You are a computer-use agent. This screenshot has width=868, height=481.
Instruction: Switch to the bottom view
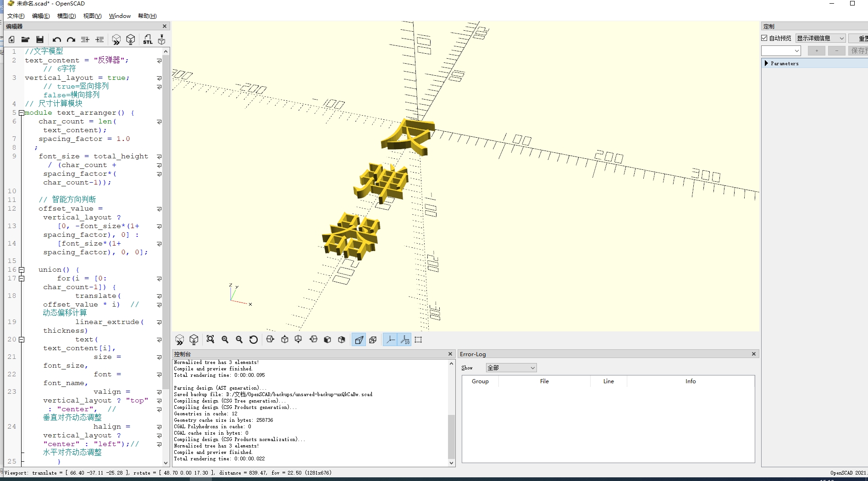(299, 340)
